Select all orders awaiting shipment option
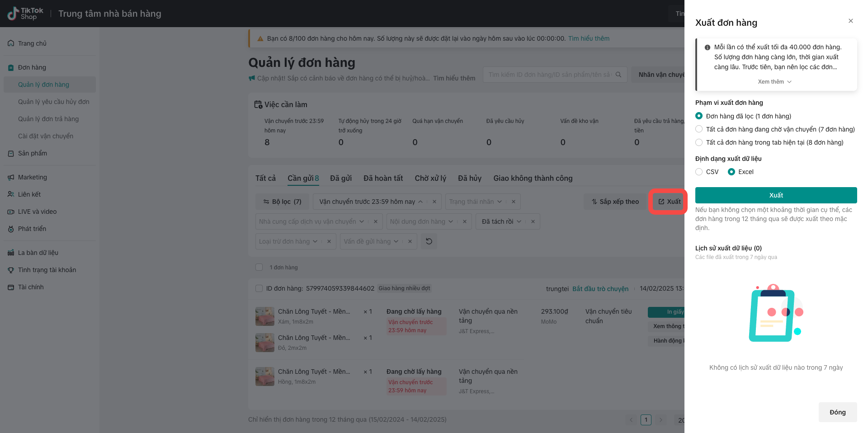The height and width of the screenshot is (433, 868). point(699,129)
